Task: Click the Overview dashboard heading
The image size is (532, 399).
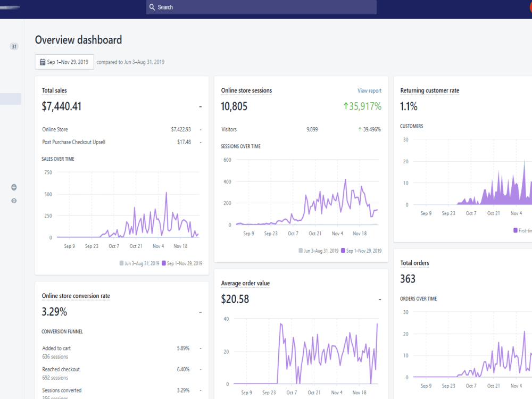Action: click(78, 40)
